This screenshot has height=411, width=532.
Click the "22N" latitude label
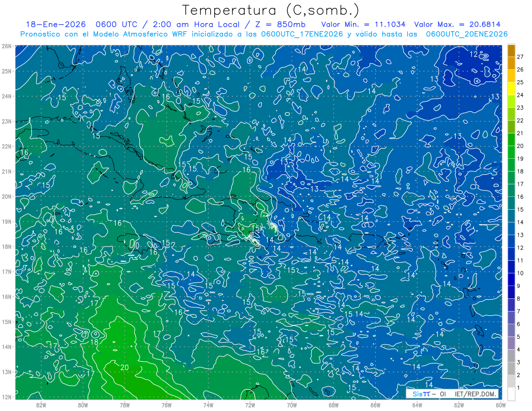[x=7, y=146]
